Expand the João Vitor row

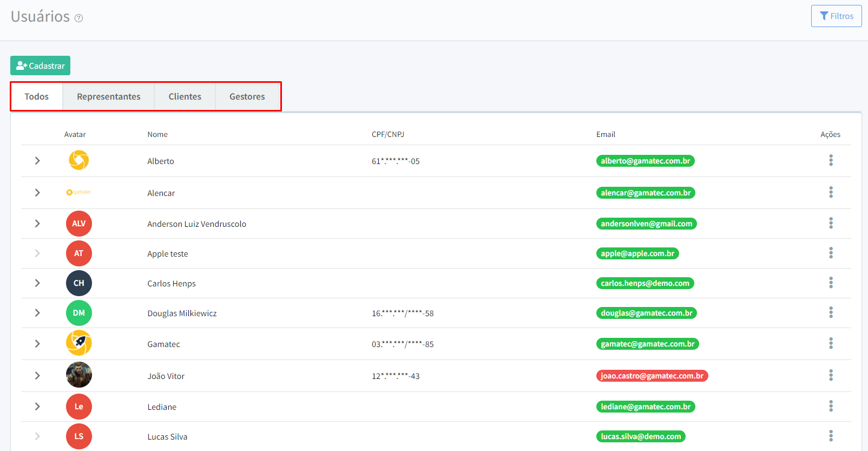[x=37, y=376]
